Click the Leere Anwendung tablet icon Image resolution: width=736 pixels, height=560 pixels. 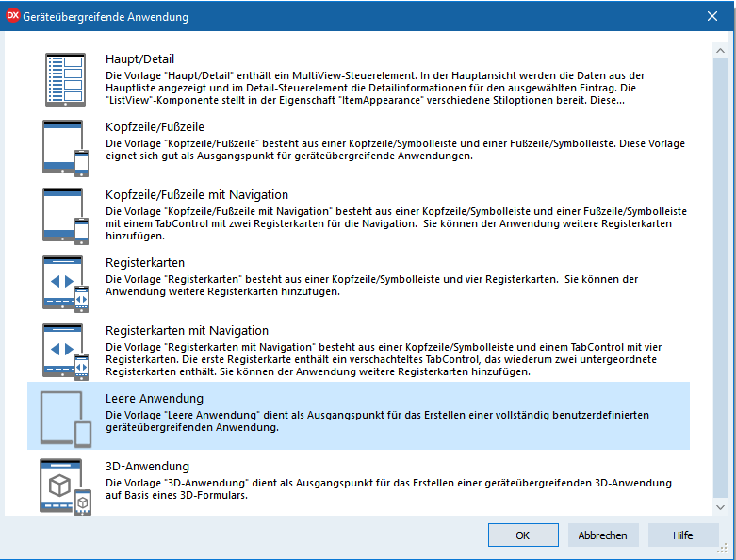tap(65, 418)
